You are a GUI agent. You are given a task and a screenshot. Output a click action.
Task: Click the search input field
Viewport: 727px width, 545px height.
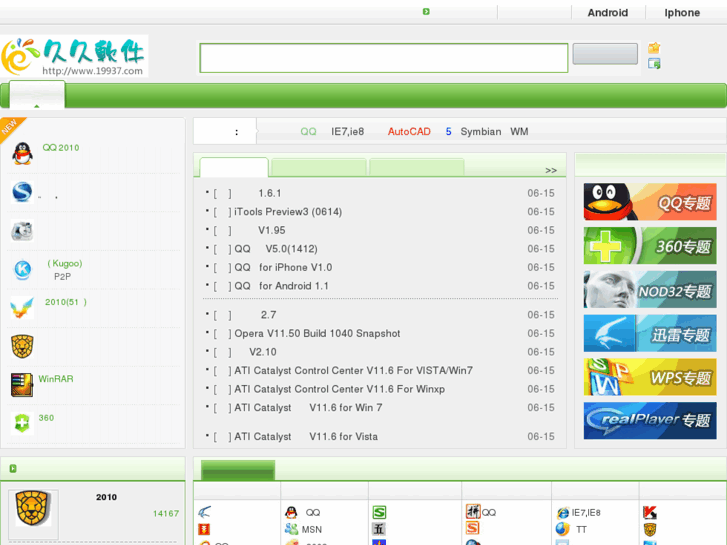[x=384, y=58]
